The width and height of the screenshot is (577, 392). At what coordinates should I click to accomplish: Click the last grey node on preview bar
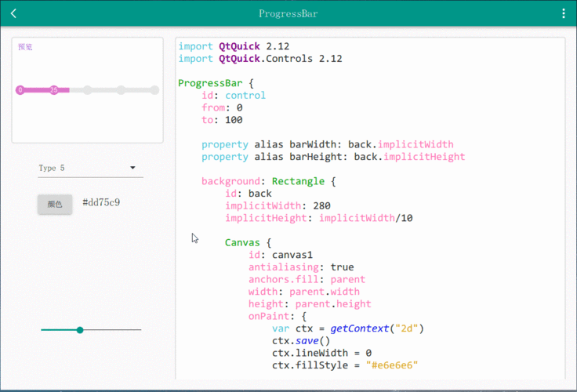click(154, 90)
